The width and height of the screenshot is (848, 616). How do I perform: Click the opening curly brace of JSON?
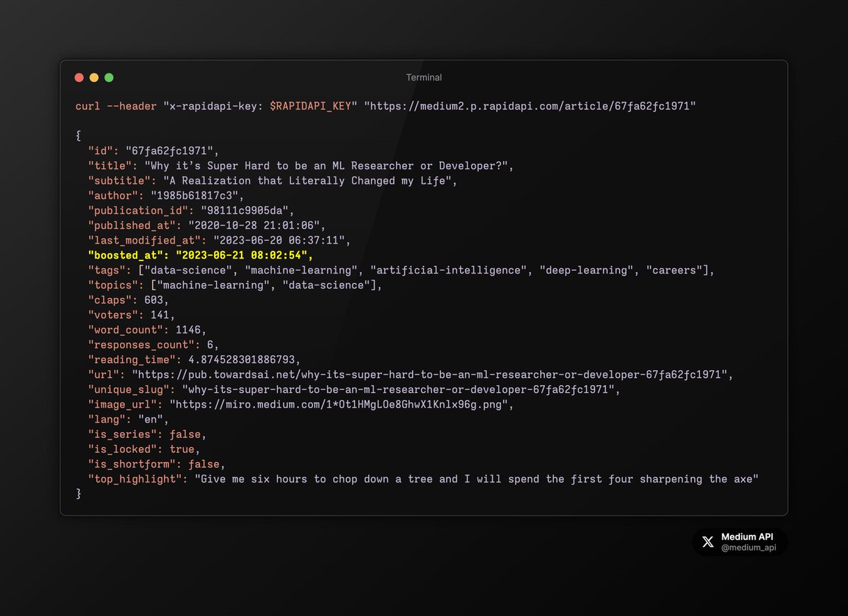[78, 136]
